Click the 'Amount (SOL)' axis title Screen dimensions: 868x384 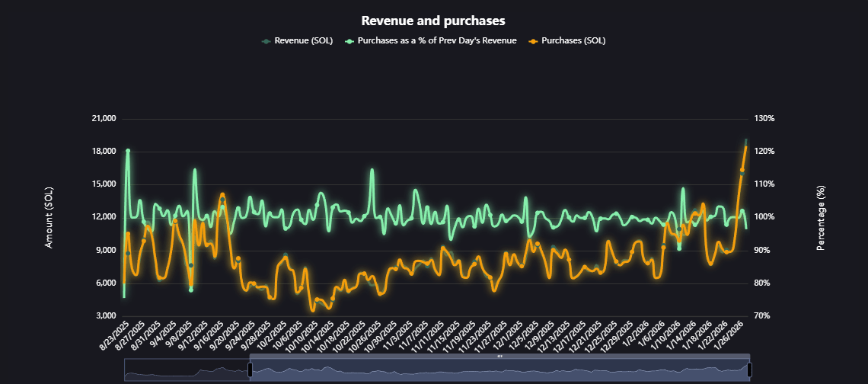pyautogui.click(x=49, y=217)
